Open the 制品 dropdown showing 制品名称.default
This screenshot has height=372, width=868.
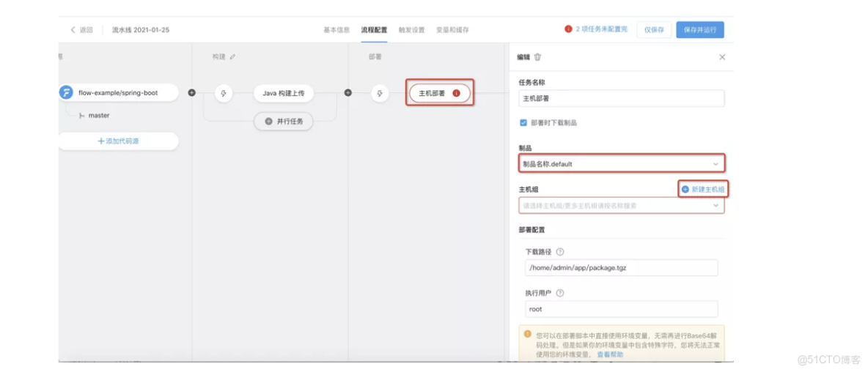click(621, 163)
